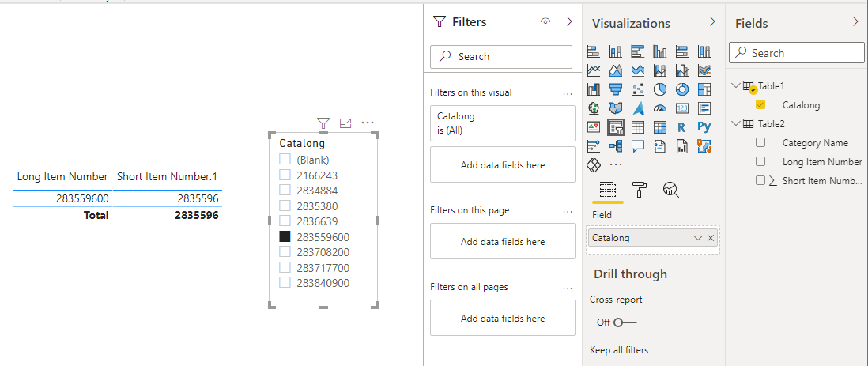Screen dimensions: 868x366
Task: Open options for Filters on this page
Action: click(568, 212)
